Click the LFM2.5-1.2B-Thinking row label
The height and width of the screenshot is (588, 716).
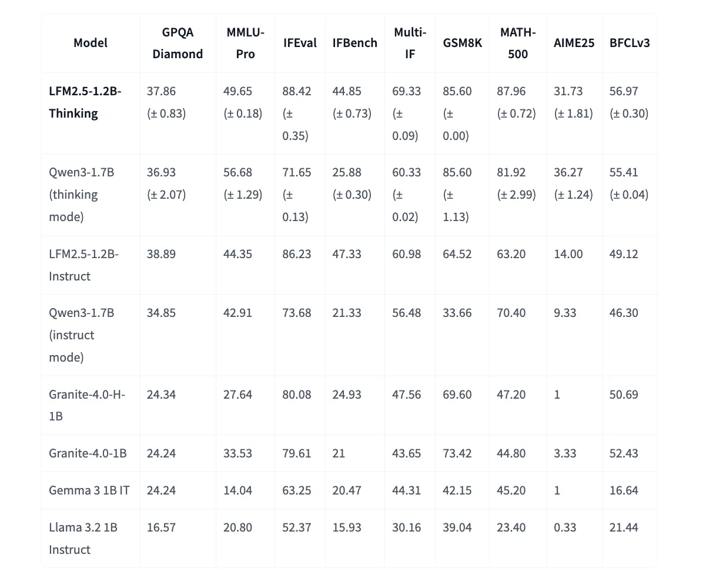click(x=85, y=102)
